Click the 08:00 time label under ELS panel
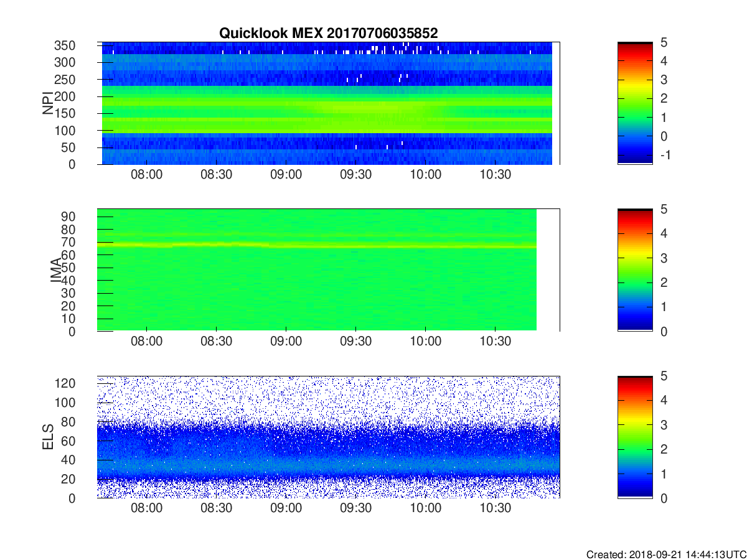 (146, 508)
